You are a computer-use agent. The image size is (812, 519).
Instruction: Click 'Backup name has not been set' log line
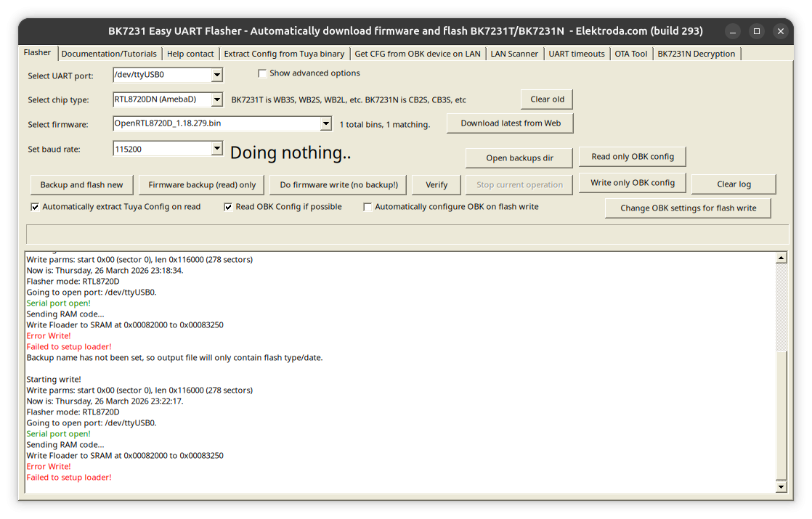pos(174,358)
